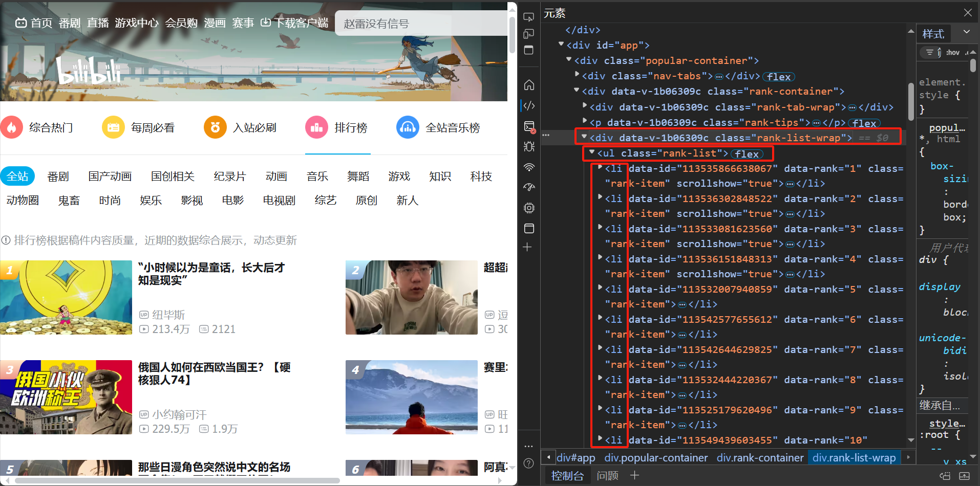This screenshot has height=486, width=980.
Task: Select the 纪录片 category tab
Action: point(230,176)
